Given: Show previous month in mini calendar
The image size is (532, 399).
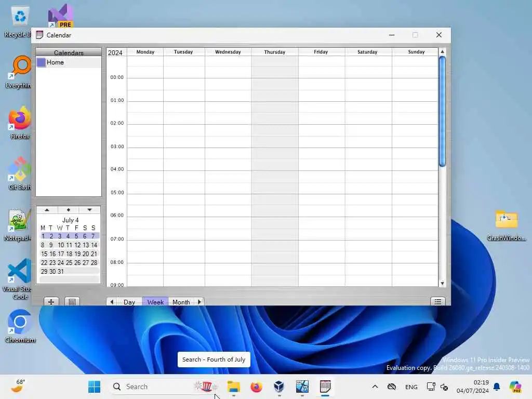Looking at the screenshot, I should 47,210.
